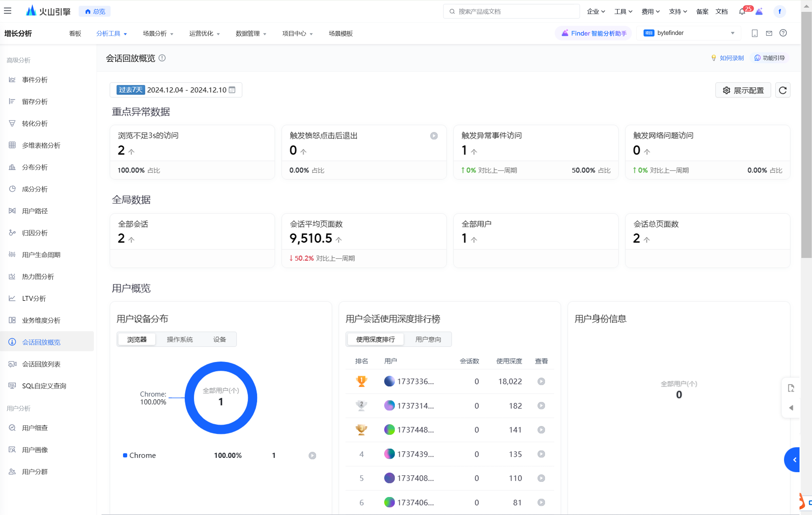This screenshot has height=515, width=812.
Task: Expand the 企业 top menu
Action: point(596,11)
